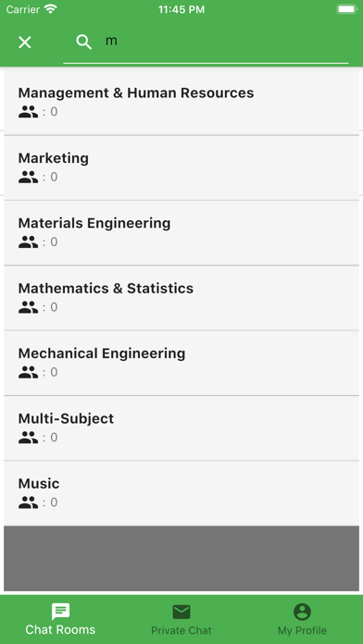Dismiss results via the gray overlay area
363x644 pixels.
click(x=181, y=559)
